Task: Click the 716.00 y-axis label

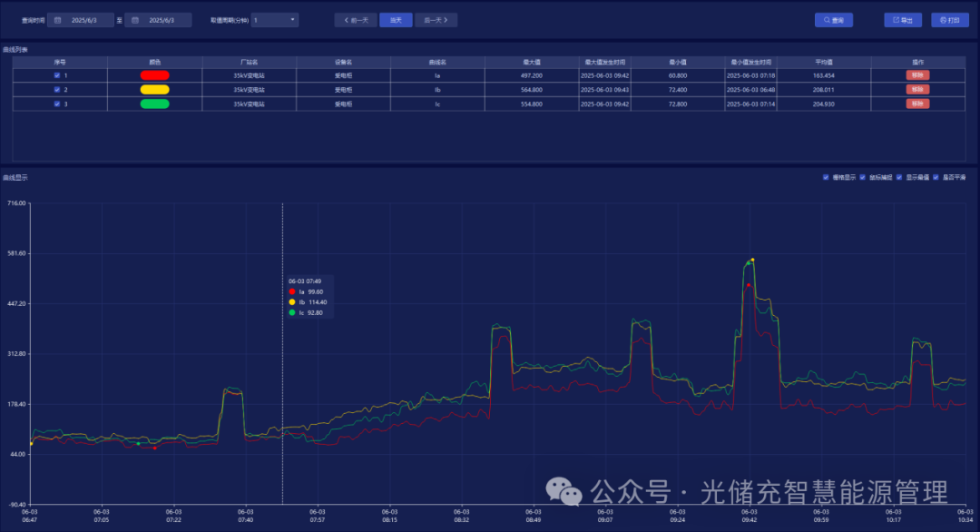Action: 16,203
